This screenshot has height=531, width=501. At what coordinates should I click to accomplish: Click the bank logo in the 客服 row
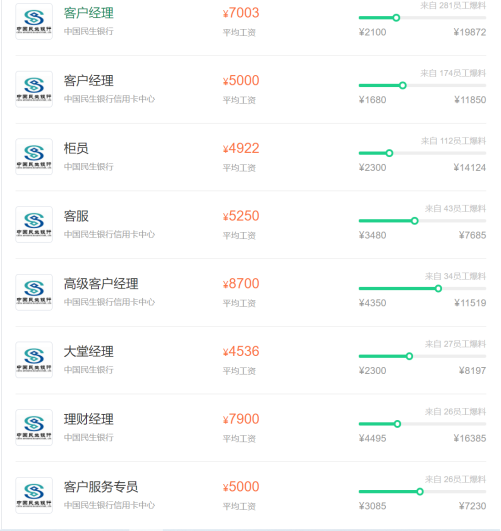(x=34, y=224)
